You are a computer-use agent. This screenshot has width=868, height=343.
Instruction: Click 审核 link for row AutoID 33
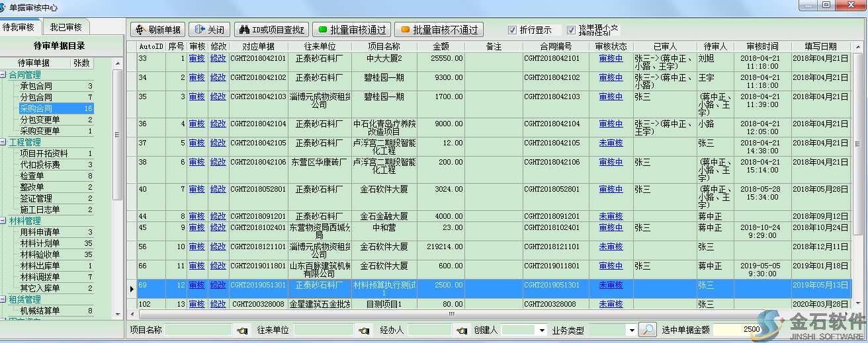click(196, 58)
